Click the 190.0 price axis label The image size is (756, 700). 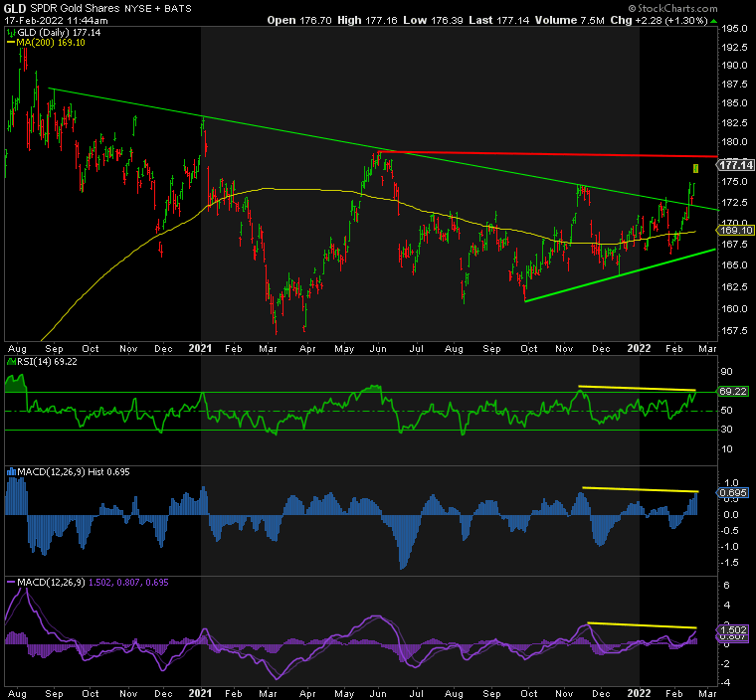click(x=735, y=66)
